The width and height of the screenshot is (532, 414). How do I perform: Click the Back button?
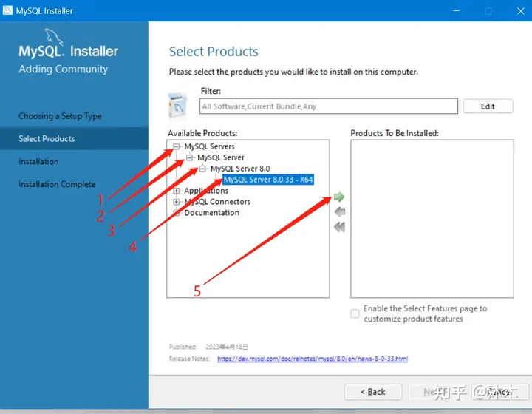(373, 392)
